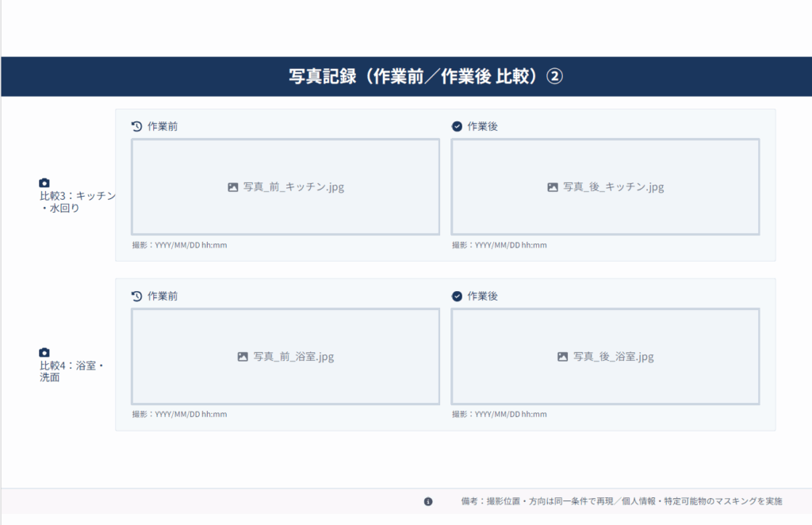This screenshot has height=525, width=812.
Task: Click the 撮影 timestamp under 写真_前_キッチン.jpg
Action: [178, 245]
